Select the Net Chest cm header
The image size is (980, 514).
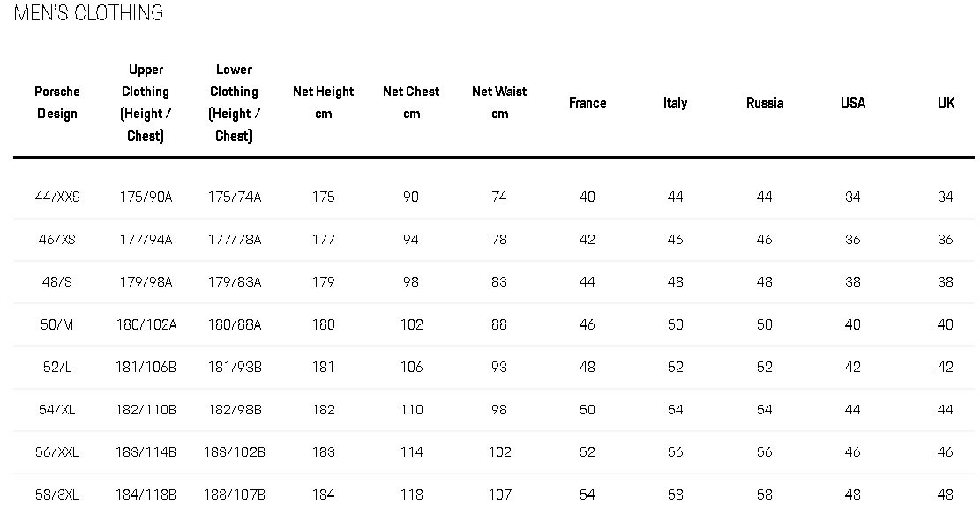(411, 102)
